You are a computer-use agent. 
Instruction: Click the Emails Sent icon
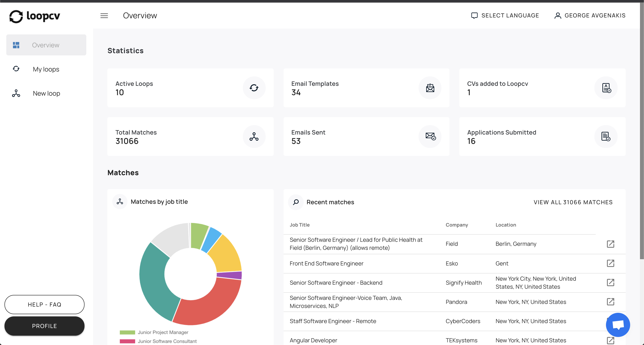pos(430,136)
